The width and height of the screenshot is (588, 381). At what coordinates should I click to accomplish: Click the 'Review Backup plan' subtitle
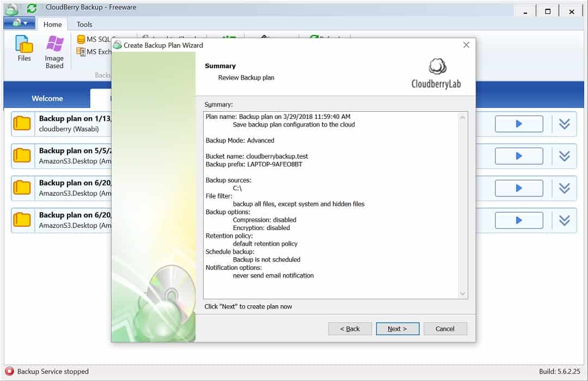246,78
